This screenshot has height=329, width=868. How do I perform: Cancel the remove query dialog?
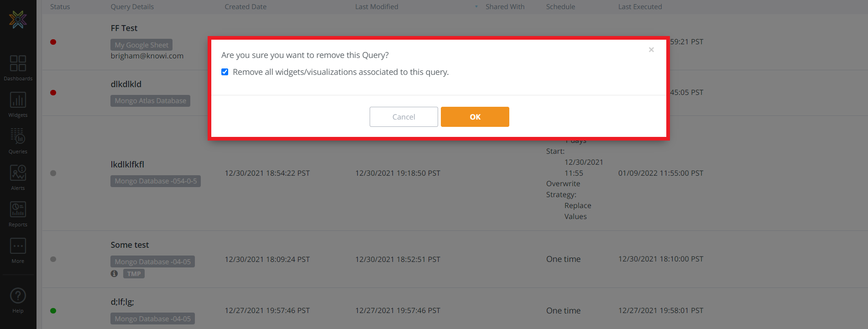coord(403,117)
